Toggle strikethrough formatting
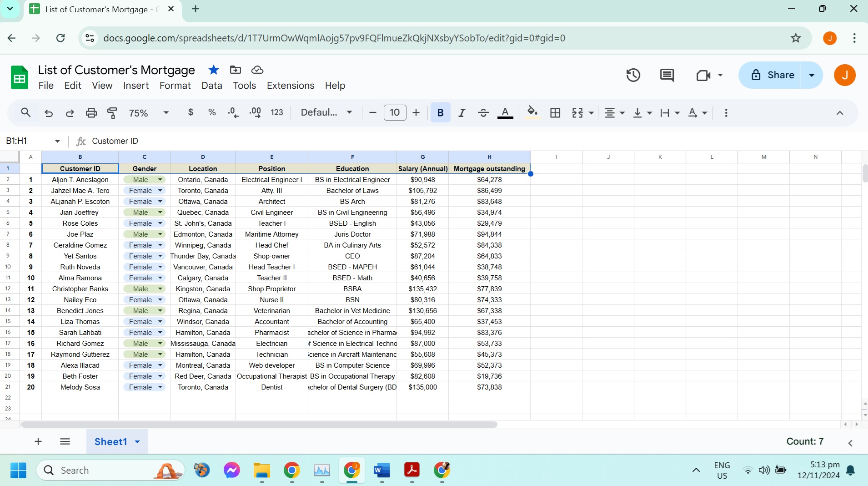This screenshot has height=486, width=868. (x=483, y=112)
